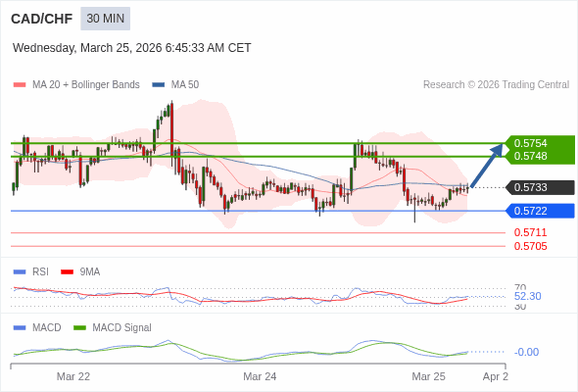Click the pink MA 20 Bollinger legend swatch
578x392 pixels.
pyautogui.click(x=20, y=85)
